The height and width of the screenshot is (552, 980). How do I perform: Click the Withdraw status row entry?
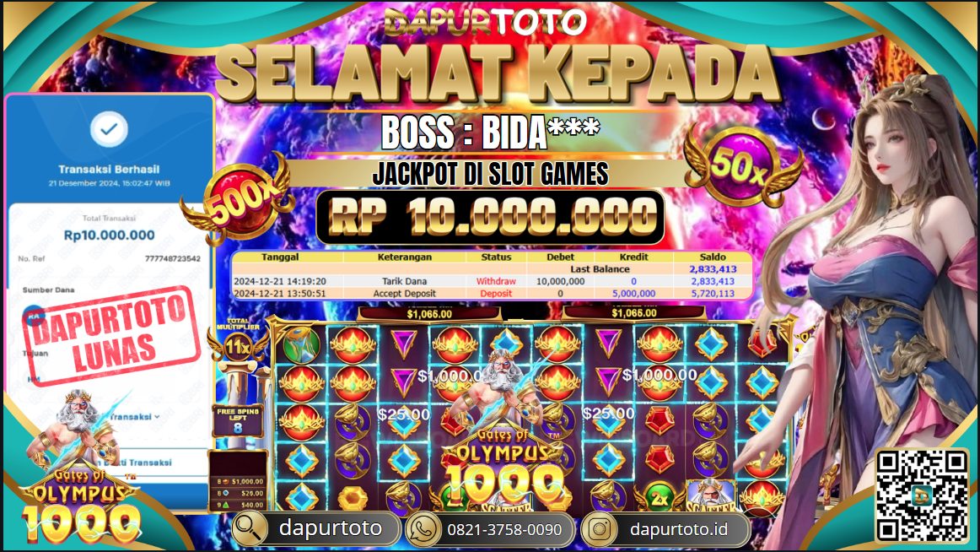pos(496,281)
